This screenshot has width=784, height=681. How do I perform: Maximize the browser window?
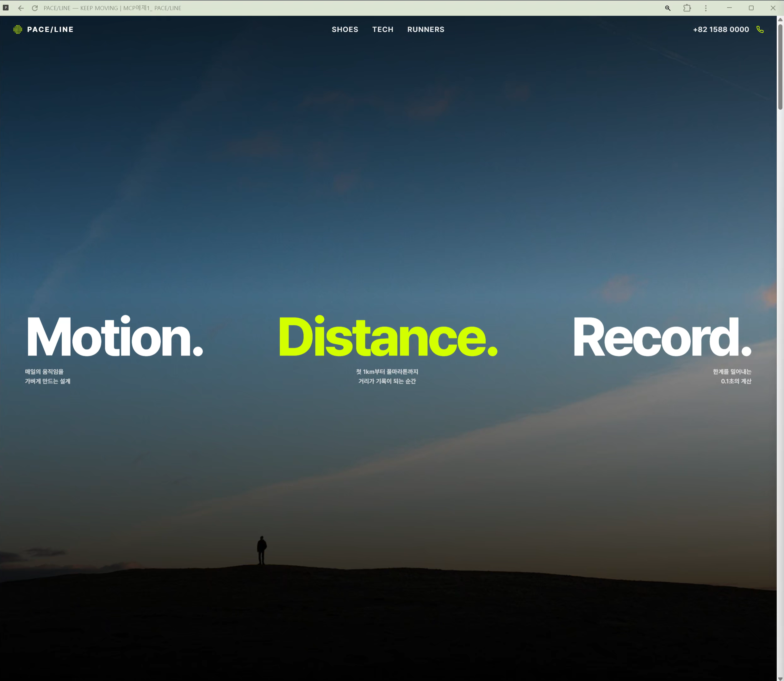pos(751,8)
